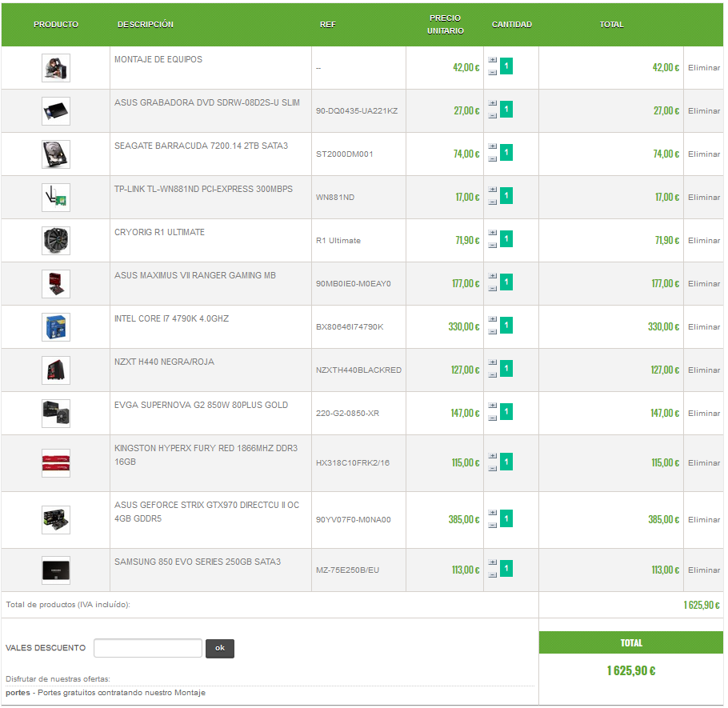
Task: Increase quantity for EVGA SUPERNOVA G2 850W
Action: [493, 406]
